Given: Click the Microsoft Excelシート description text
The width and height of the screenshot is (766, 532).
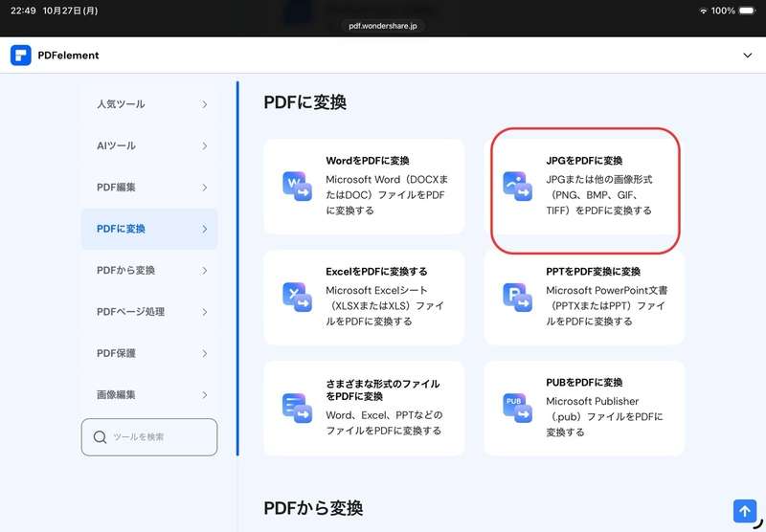Looking at the screenshot, I should click(385, 305).
